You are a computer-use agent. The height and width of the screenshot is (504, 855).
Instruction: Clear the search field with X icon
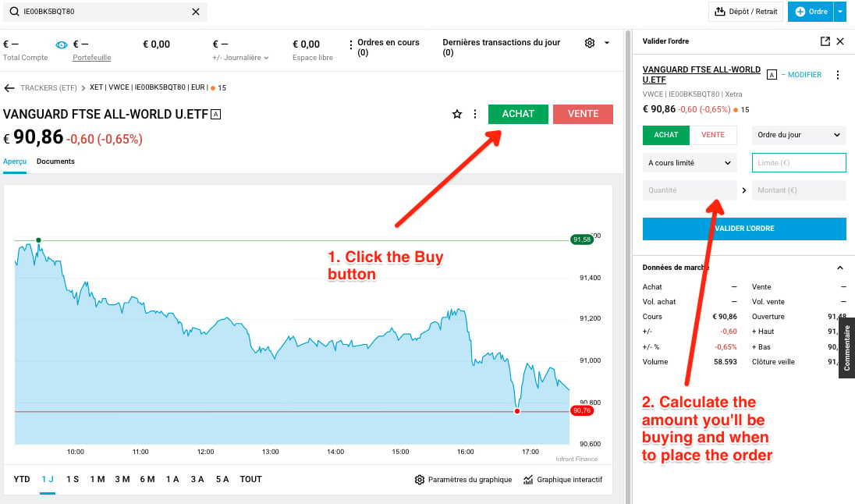196,12
